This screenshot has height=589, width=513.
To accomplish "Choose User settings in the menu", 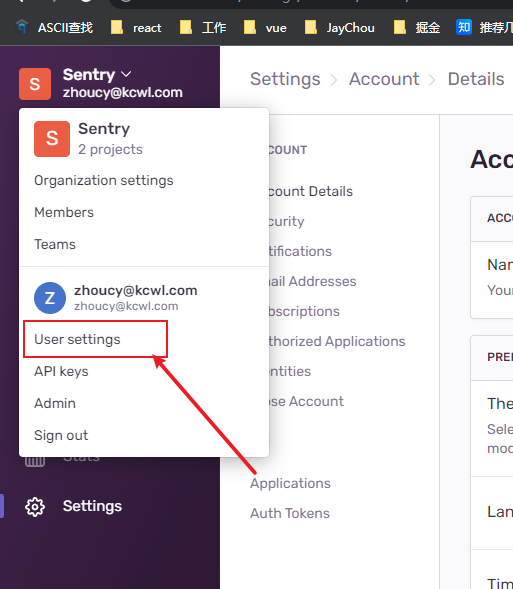I will [x=77, y=339].
